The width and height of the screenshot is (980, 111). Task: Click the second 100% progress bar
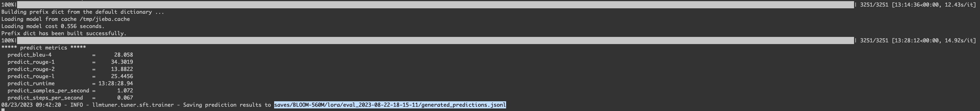pos(436,40)
